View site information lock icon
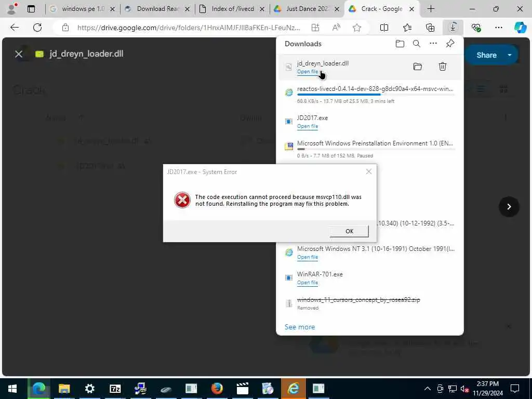The height and width of the screenshot is (399, 532). pos(65,28)
